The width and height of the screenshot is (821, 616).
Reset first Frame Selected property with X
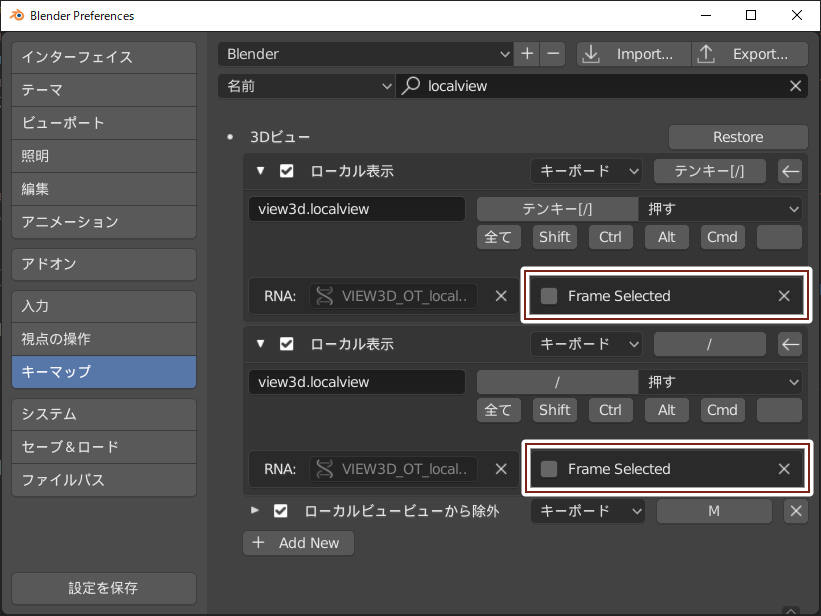784,296
